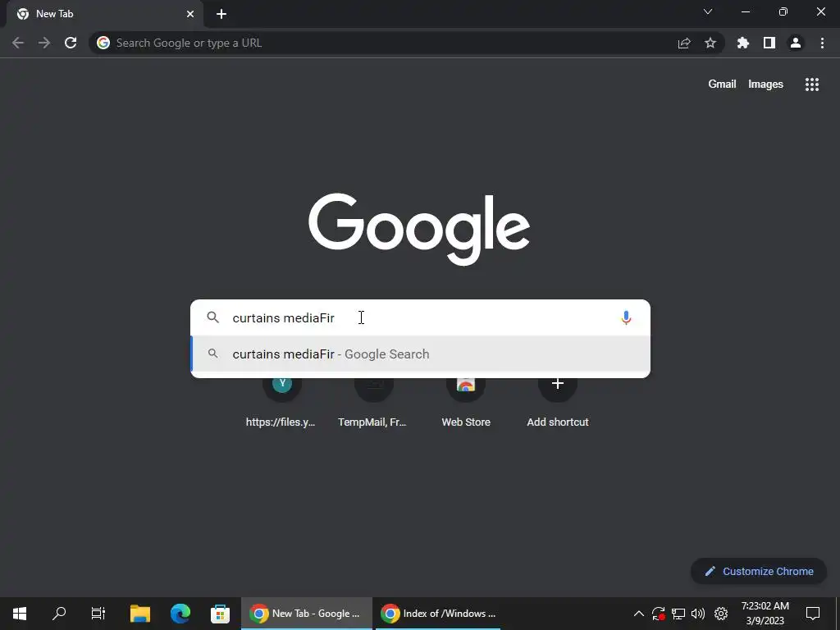Click the settings gear tray icon
Image resolution: width=840 pixels, height=630 pixels.
pyautogui.click(x=721, y=614)
